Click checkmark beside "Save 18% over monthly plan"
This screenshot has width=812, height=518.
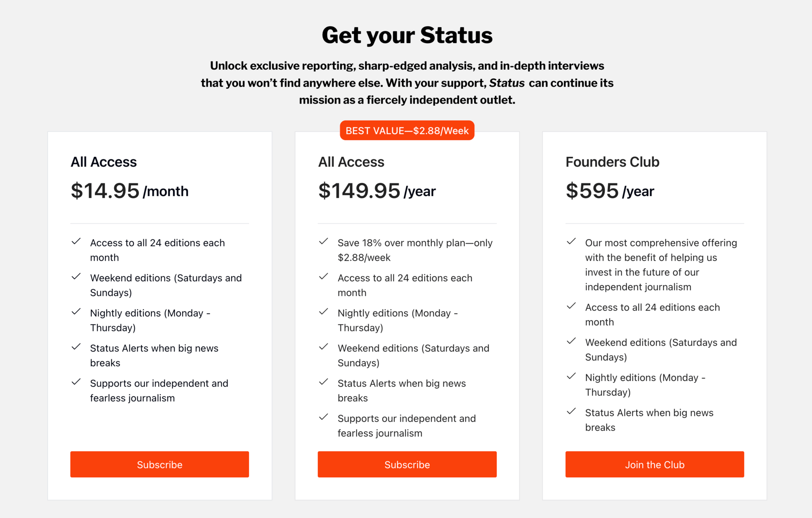324,242
